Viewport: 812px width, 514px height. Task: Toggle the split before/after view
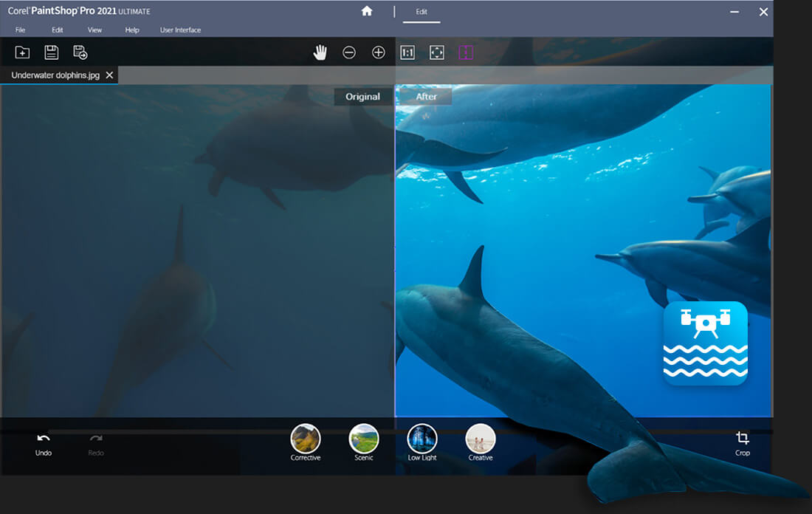tap(466, 52)
